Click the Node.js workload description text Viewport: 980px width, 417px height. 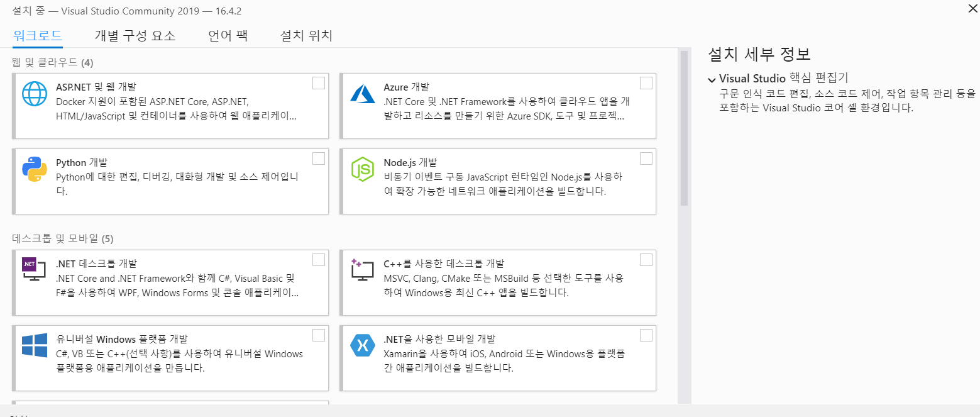coord(503,184)
